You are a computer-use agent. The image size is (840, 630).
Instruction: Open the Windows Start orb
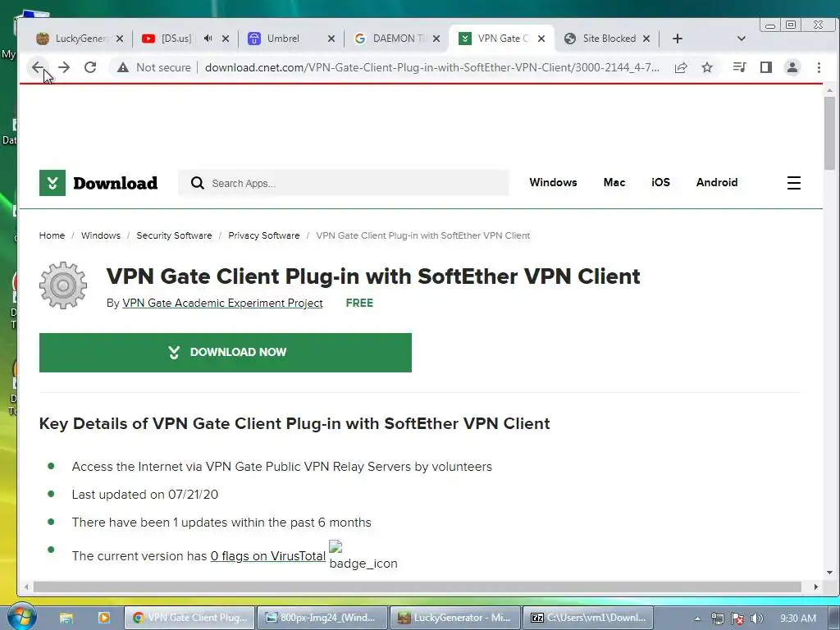[22, 616]
